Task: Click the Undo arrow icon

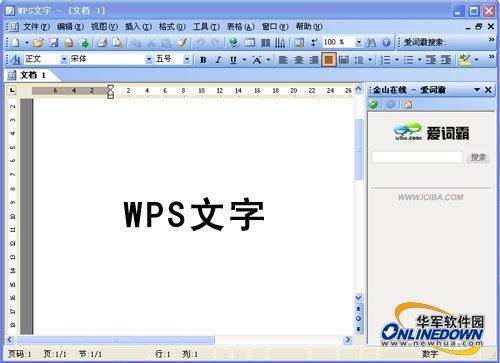Action: click(x=200, y=42)
